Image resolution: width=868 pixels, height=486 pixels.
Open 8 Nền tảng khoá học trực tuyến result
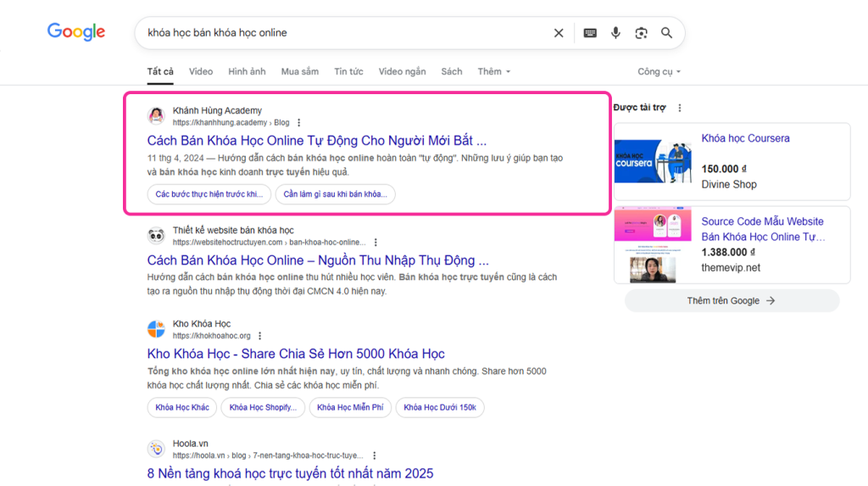[290, 473]
